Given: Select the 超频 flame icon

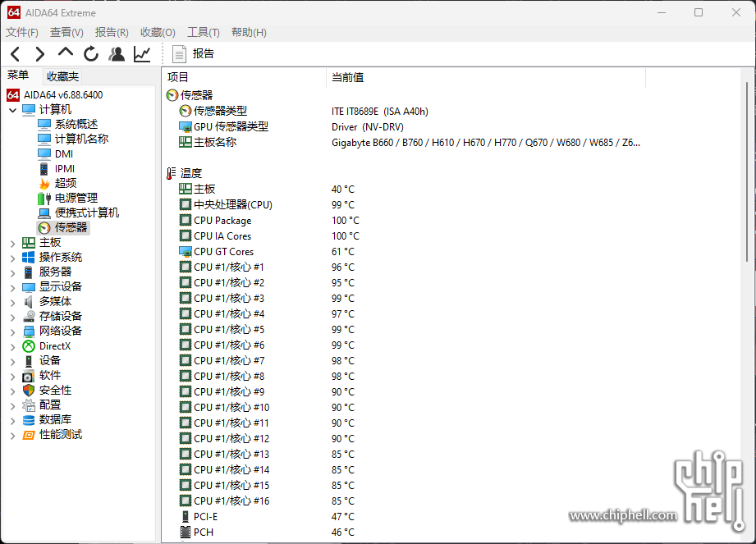Looking at the screenshot, I should 44,184.
